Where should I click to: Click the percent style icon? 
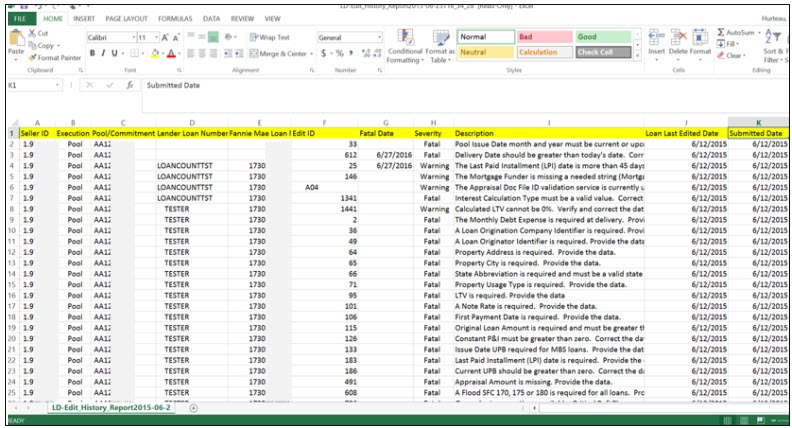[340, 53]
